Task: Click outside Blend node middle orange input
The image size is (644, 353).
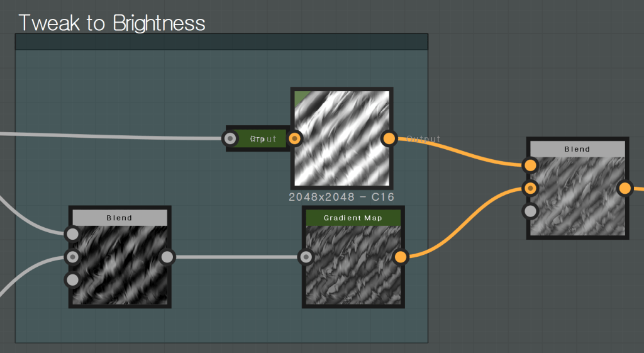Action: point(530,189)
